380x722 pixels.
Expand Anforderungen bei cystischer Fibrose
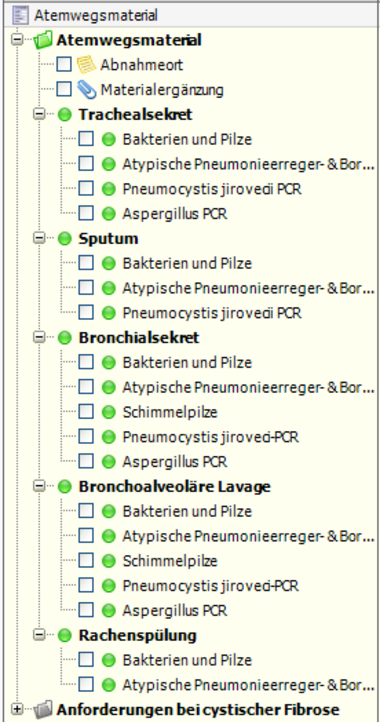[17, 709]
